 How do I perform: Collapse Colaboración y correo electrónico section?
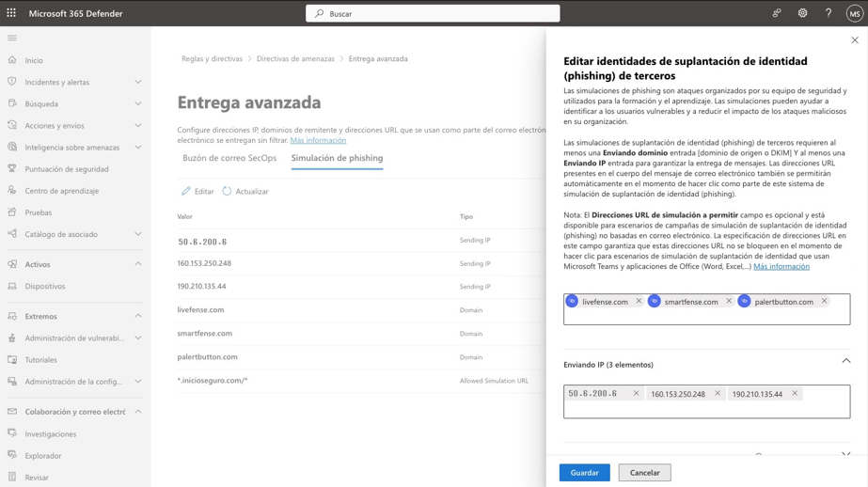pos(138,411)
